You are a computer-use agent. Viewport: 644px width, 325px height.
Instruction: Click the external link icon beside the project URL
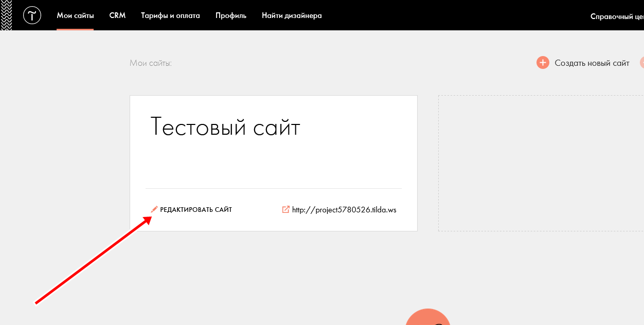(x=286, y=209)
